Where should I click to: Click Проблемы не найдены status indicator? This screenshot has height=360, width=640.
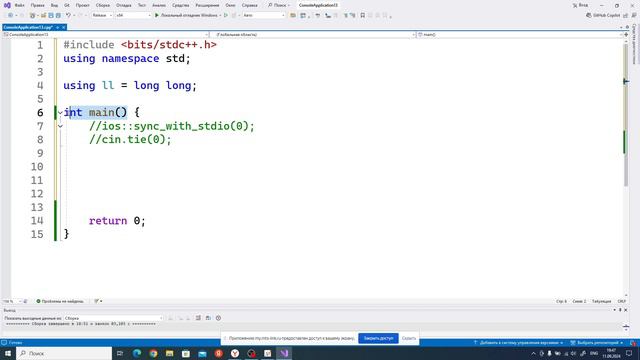coord(60,301)
